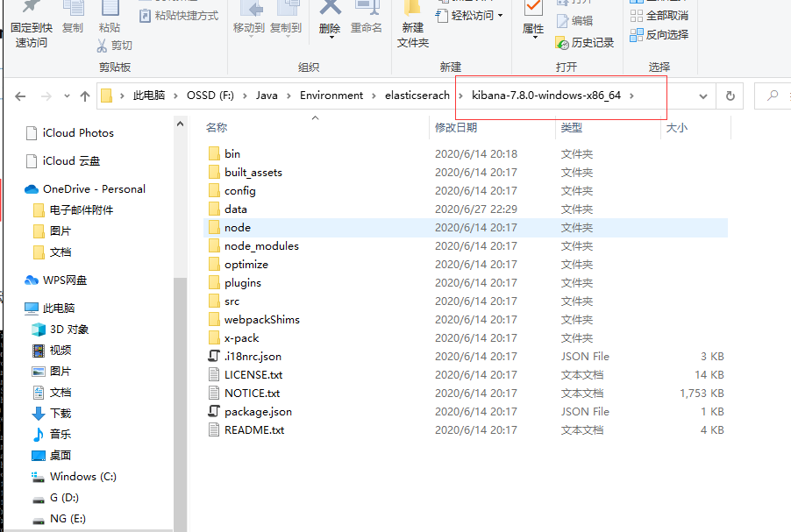Screen dimensions: 791x532
Task: Click the New Folder (新建文件夹) button
Action: tap(413, 25)
